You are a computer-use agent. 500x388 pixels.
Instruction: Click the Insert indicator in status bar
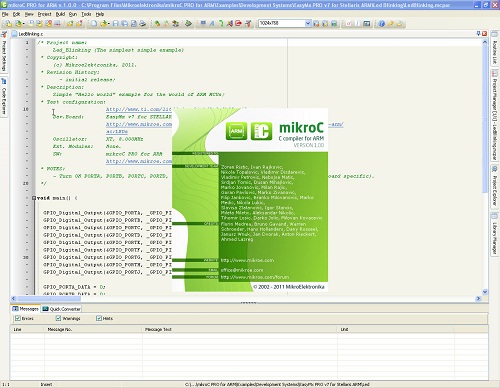(46, 385)
